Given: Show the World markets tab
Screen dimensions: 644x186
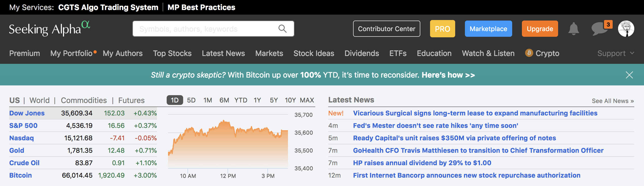Looking at the screenshot, I should 39,100.
